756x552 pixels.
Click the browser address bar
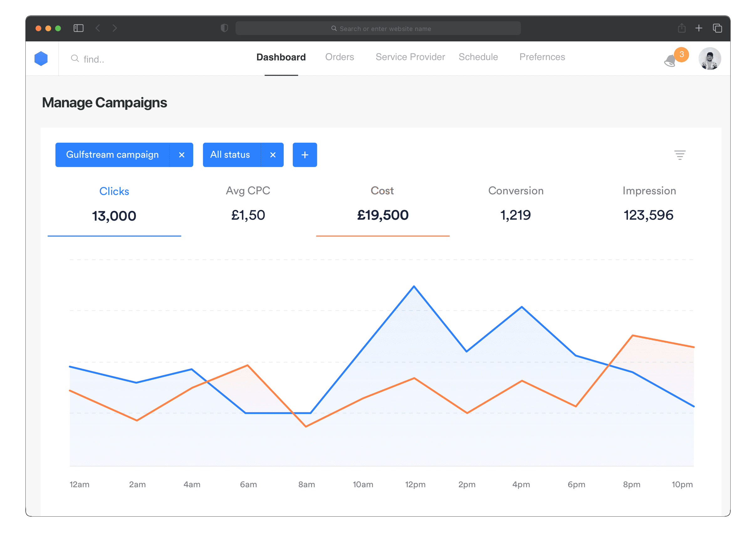[378, 28]
